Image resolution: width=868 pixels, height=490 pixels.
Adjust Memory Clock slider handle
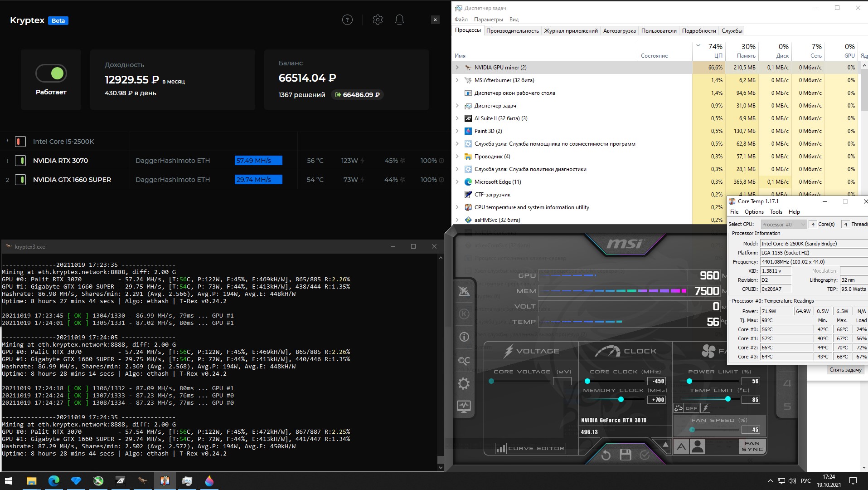point(621,399)
